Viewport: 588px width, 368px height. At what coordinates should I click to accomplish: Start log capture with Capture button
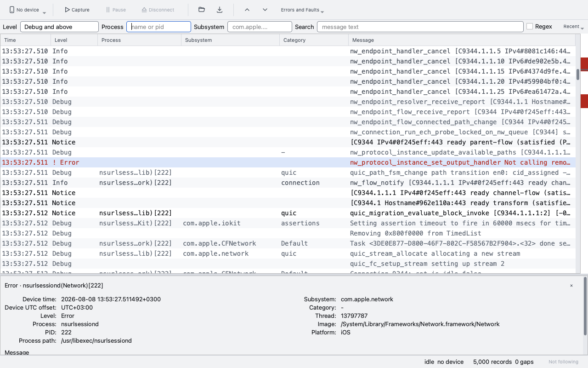point(77,10)
